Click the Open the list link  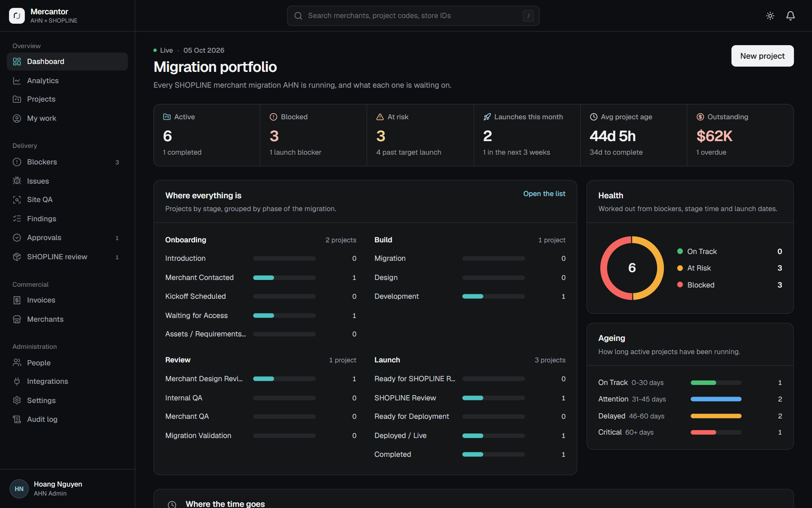(x=544, y=193)
